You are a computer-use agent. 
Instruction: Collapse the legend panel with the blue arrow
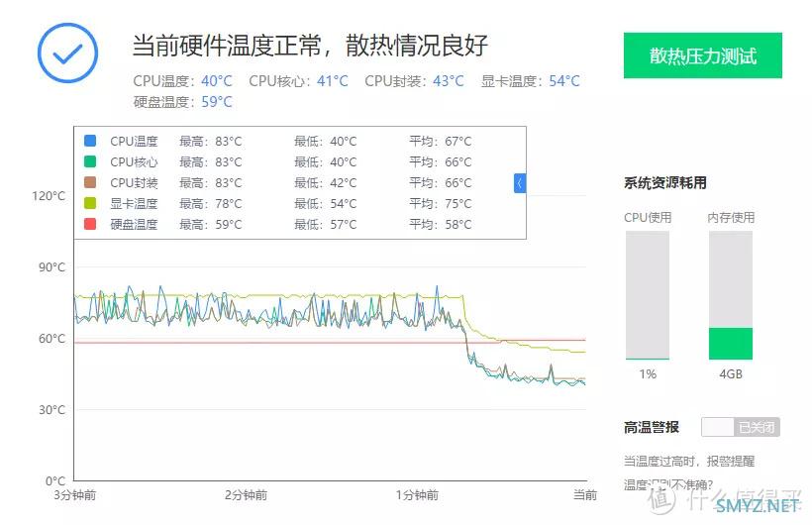[x=520, y=183]
